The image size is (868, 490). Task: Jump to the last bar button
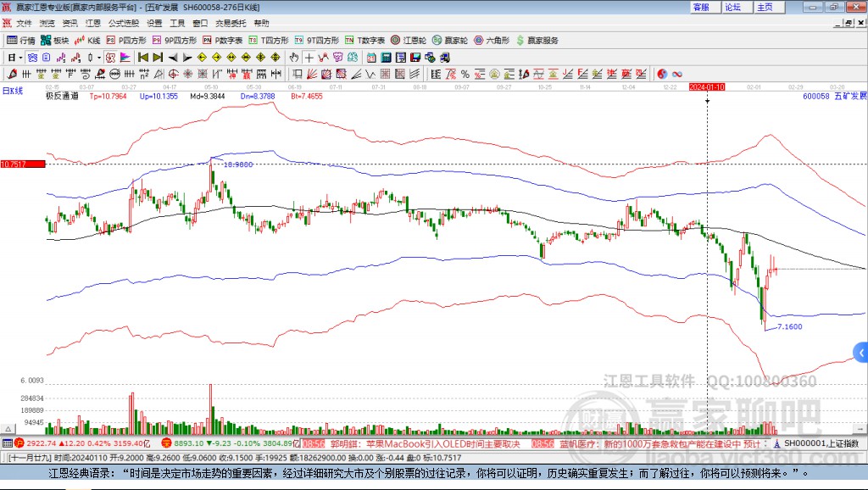point(158,58)
